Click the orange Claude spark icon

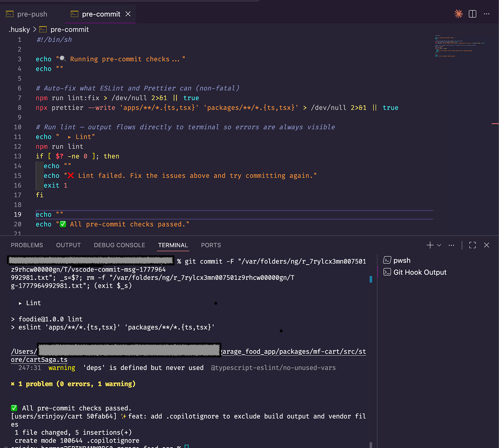tap(458, 14)
